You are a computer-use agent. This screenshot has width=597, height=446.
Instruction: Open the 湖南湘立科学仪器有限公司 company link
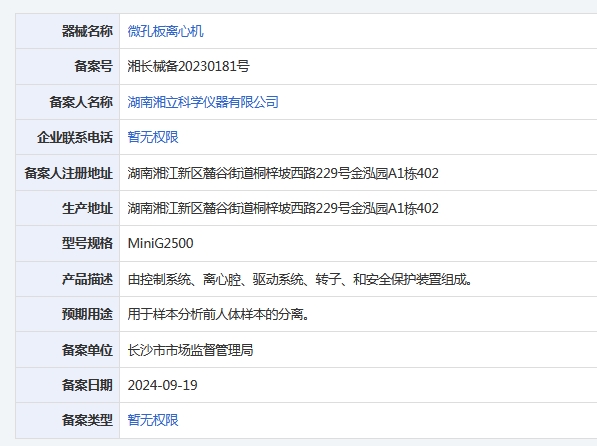tap(203, 102)
